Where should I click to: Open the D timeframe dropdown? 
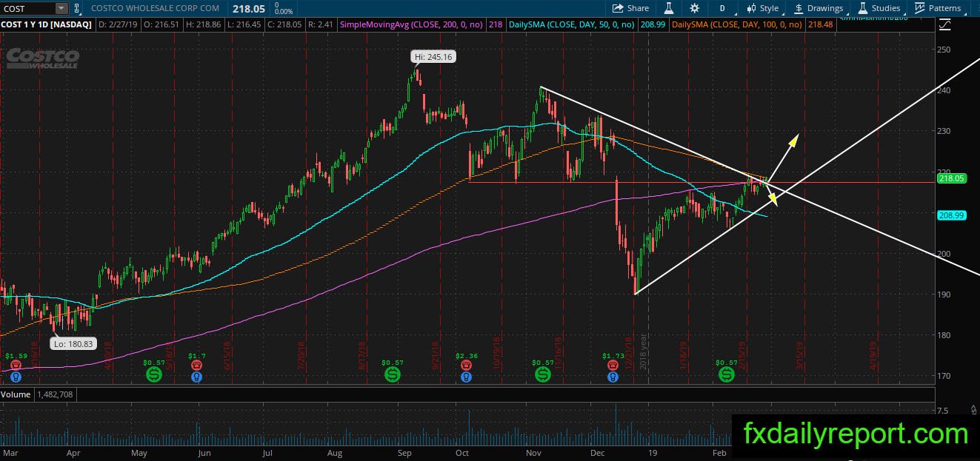[721, 8]
